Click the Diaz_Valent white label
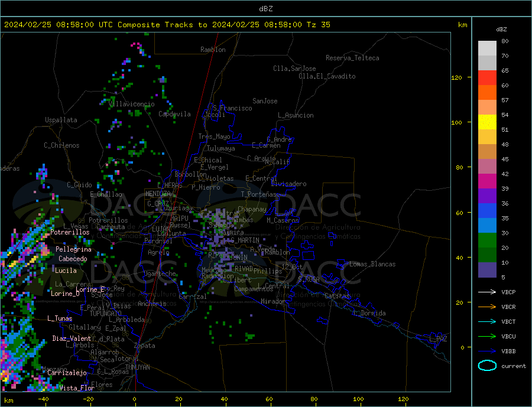Image resolution: width=532 pixels, height=407 pixels. coord(72,338)
